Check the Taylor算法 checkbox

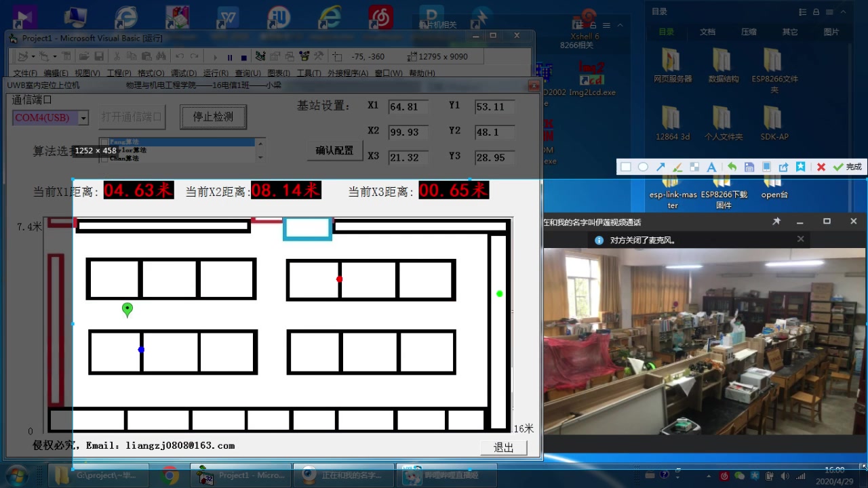(103, 150)
